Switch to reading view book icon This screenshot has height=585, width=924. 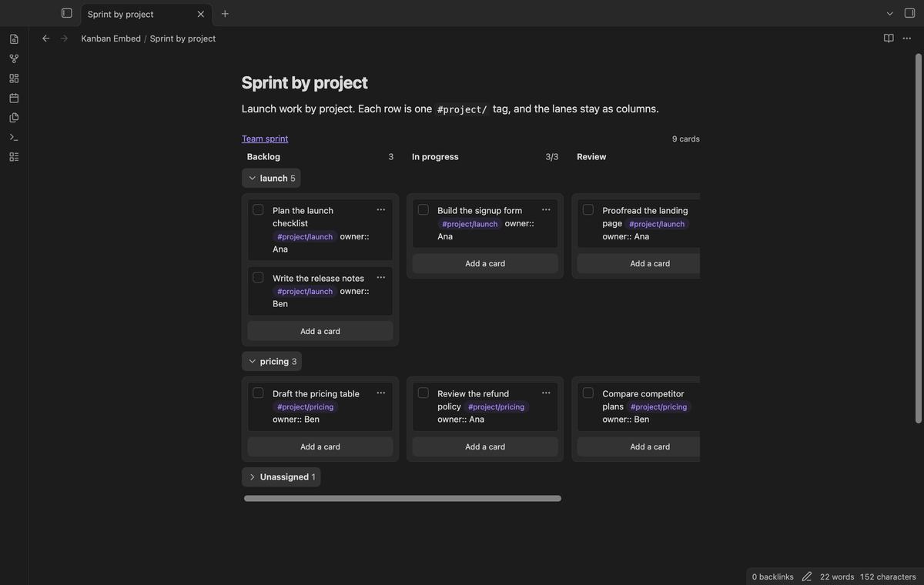pyautogui.click(x=889, y=38)
